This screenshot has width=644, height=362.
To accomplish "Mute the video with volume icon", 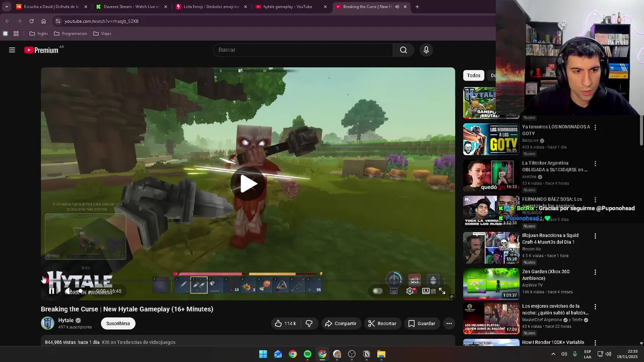I will (x=68, y=291).
